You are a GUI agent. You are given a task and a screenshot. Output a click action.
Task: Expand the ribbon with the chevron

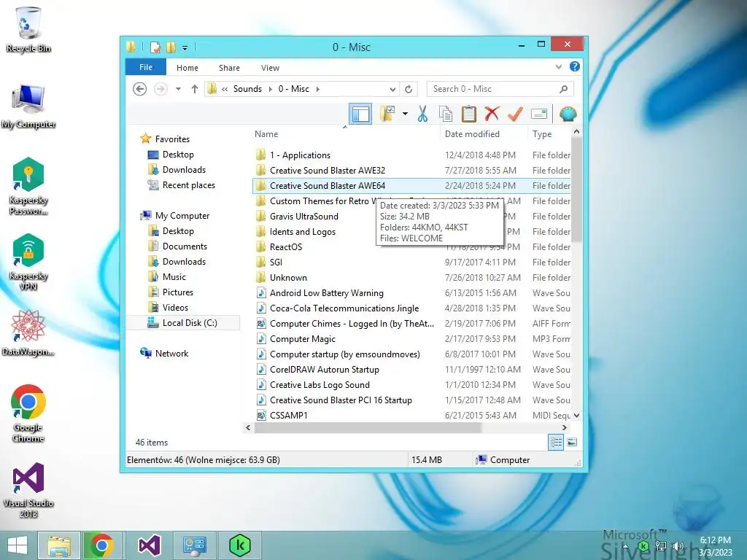[558, 67]
